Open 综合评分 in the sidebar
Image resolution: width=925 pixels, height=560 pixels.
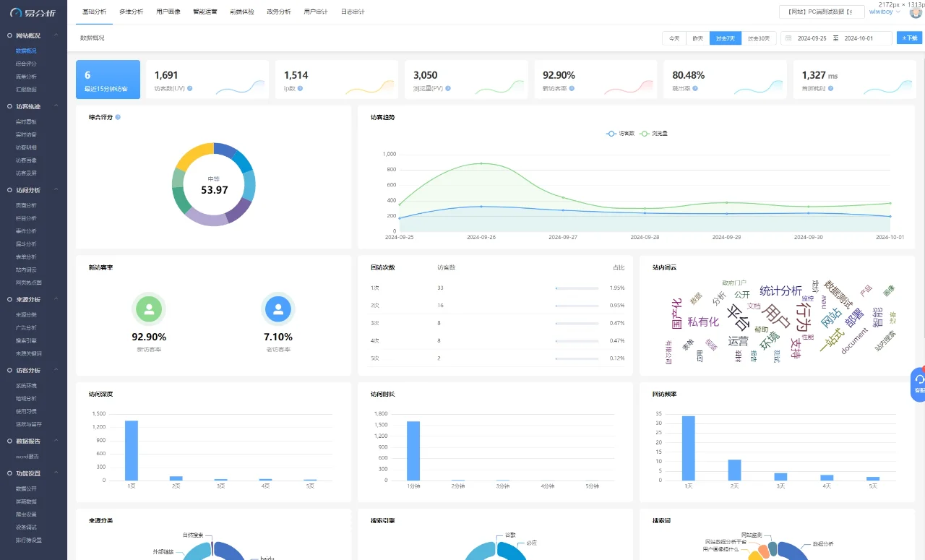(x=26, y=64)
